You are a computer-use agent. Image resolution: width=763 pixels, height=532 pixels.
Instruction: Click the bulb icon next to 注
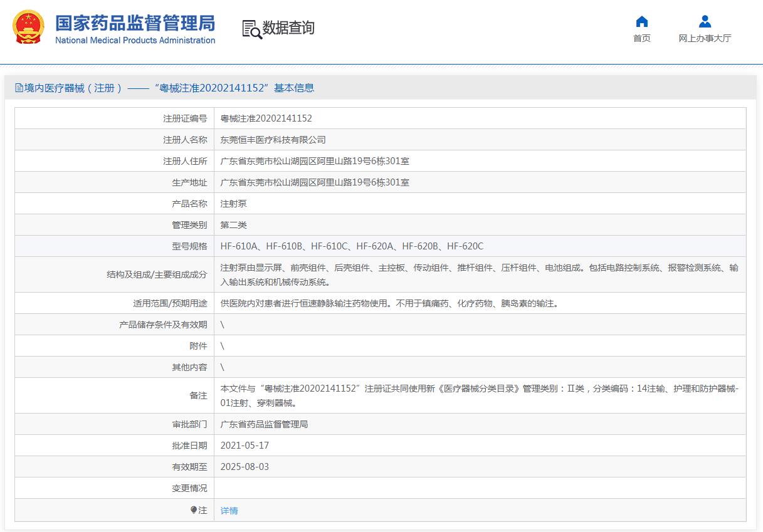194,510
